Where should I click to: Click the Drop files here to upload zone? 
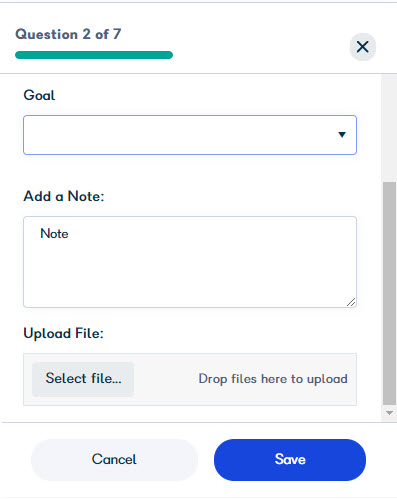click(x=273, y=379)
